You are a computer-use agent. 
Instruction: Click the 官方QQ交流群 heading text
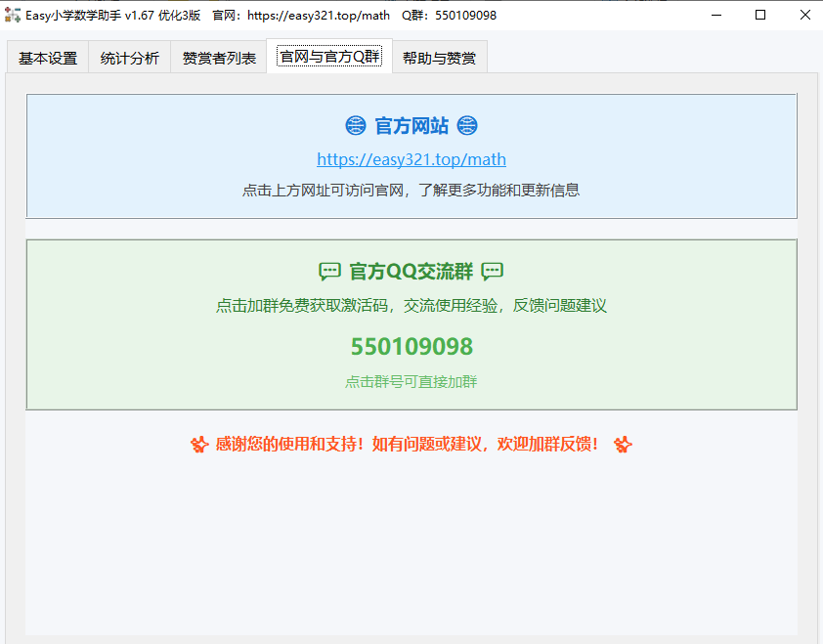click(x=411, y=272)
